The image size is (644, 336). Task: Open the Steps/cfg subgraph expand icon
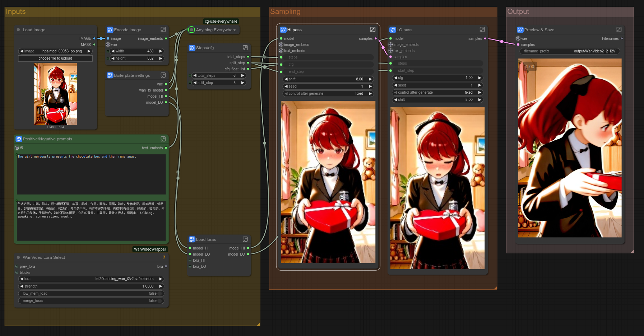click(245, 48)
